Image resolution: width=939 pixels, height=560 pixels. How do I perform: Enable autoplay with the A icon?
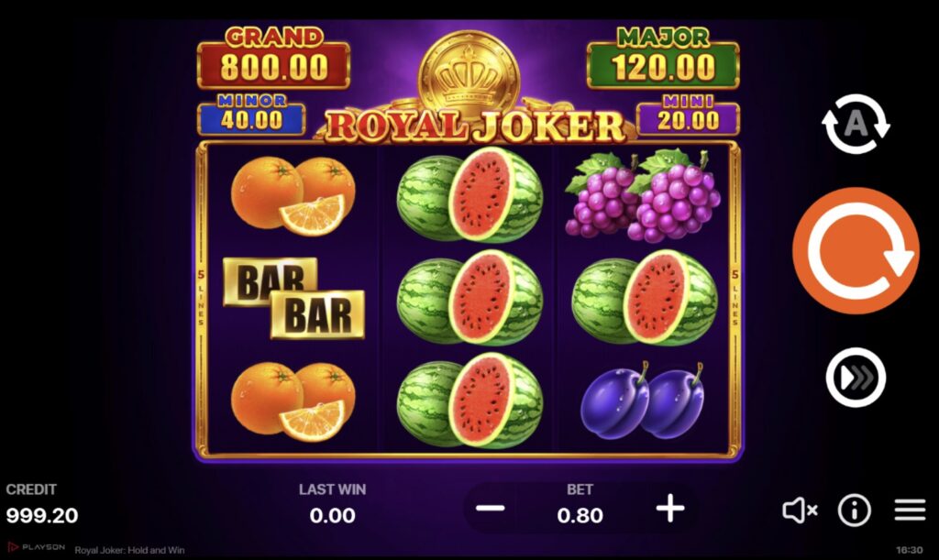[x=856, y=124]
